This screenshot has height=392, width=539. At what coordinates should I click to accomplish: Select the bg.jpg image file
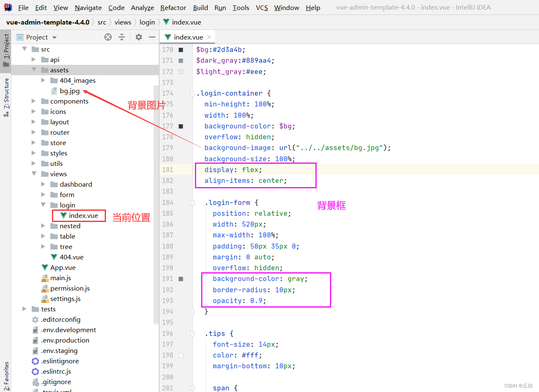pos(65,91)
